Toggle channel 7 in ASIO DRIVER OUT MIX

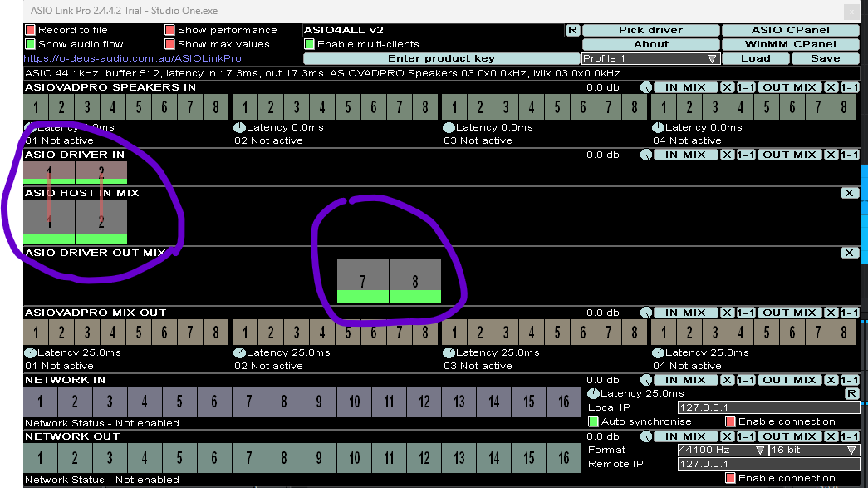(363, 281)
